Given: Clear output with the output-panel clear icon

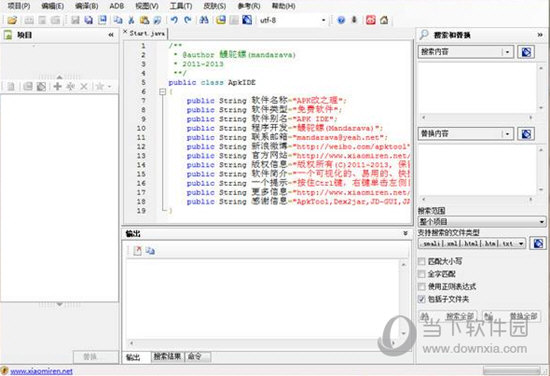Looking at the screenshot, I should point(138,250).
